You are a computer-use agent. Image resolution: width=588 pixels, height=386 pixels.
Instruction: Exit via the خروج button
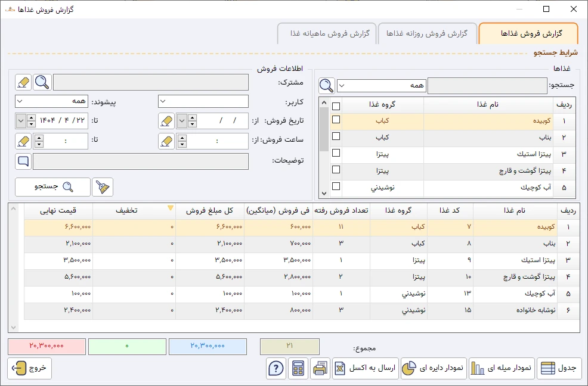coord(29,368)
